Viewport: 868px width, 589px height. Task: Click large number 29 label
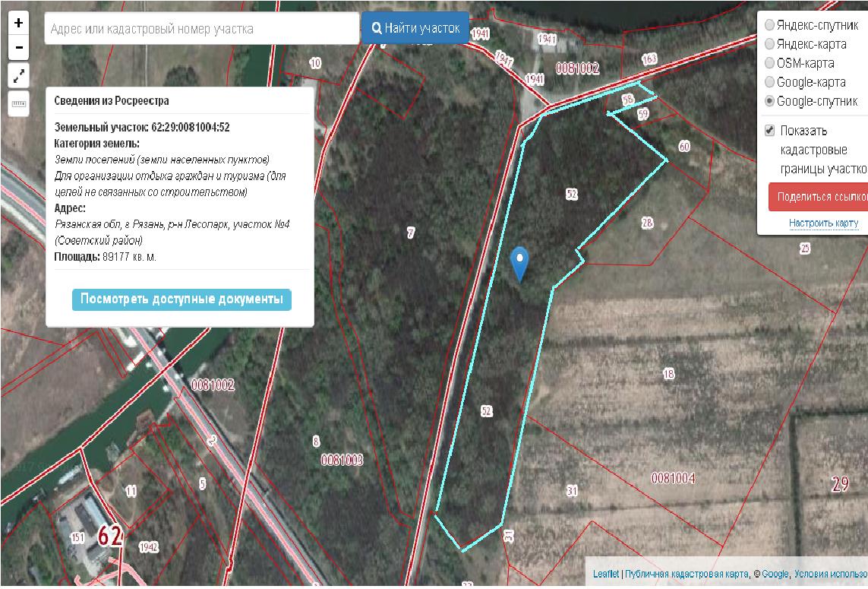point(840,484)
